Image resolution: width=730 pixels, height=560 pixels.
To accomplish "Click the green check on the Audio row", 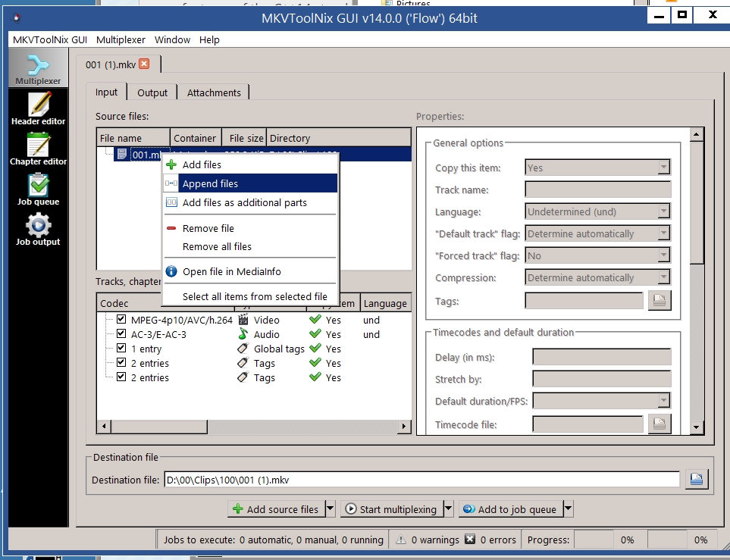I will [315, 333].
